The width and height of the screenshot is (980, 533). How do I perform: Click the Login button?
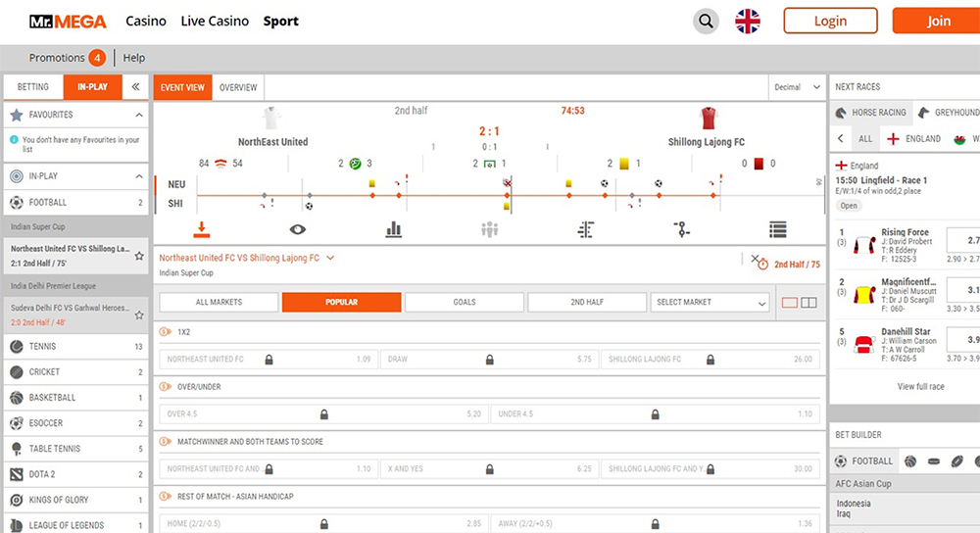click(x=830, y=21)
